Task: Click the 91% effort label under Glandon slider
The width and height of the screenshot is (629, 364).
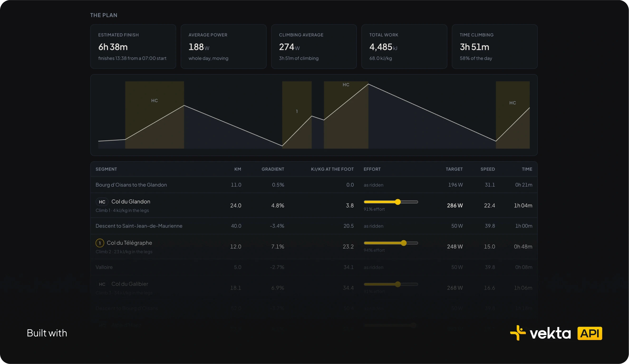Action: point(374,209)
